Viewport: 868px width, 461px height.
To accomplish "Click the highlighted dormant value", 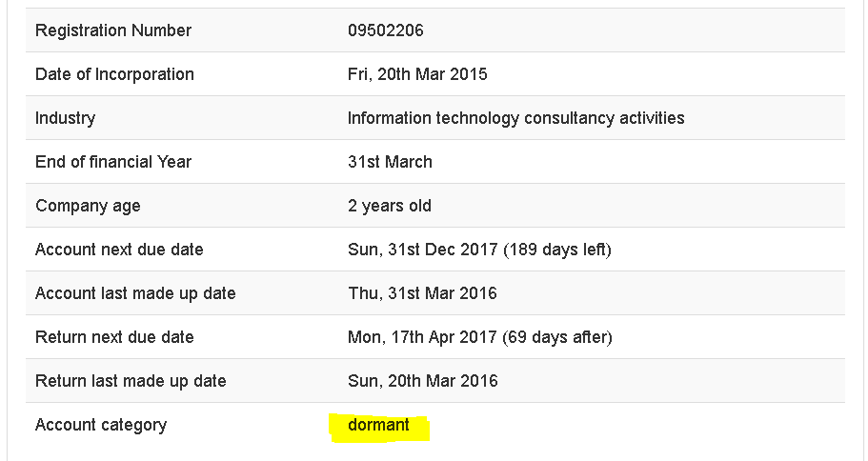I will click(378, 425).
